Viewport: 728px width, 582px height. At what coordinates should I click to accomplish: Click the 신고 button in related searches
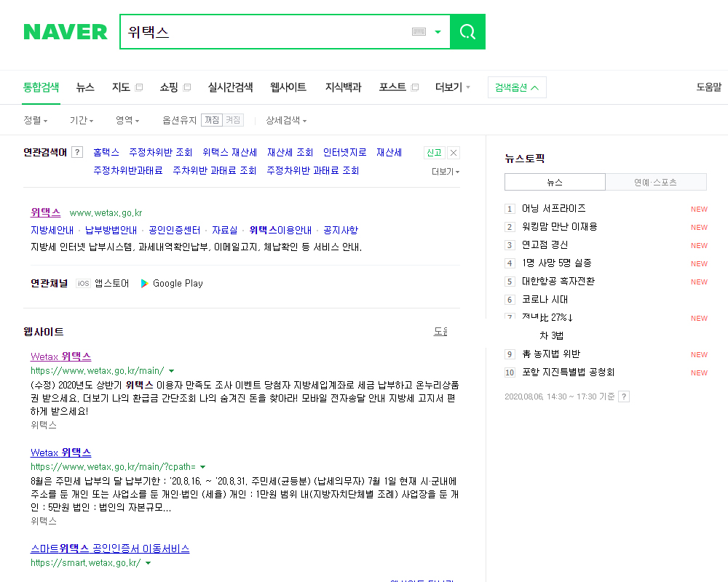(434, 153)
